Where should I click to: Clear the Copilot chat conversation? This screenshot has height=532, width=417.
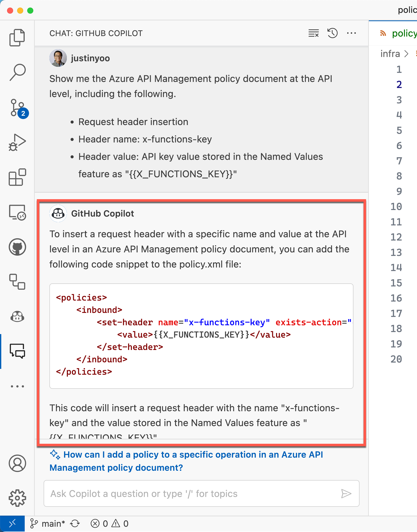[313, 33]
